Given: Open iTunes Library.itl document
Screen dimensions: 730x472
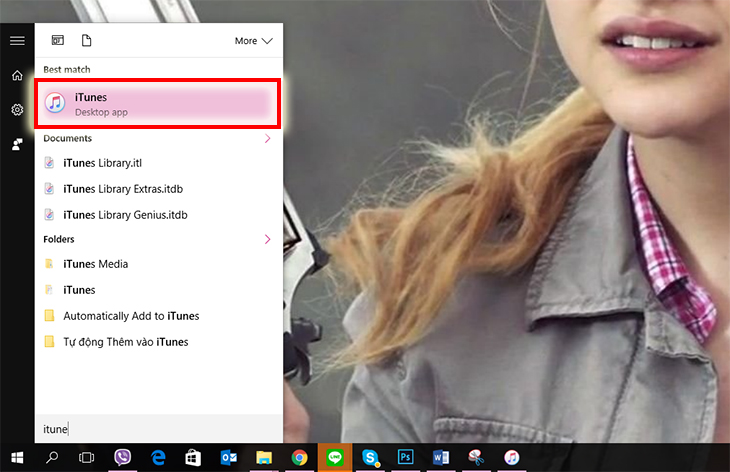Looking at the screenshot, I should 159,163.
